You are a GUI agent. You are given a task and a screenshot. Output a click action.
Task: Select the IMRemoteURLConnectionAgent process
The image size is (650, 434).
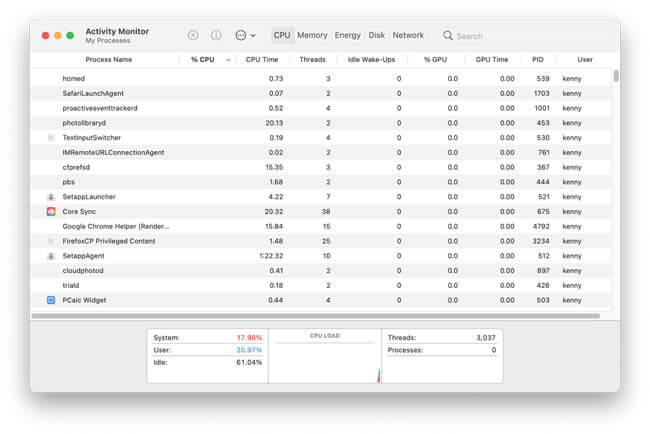click(x=113, y=153)
